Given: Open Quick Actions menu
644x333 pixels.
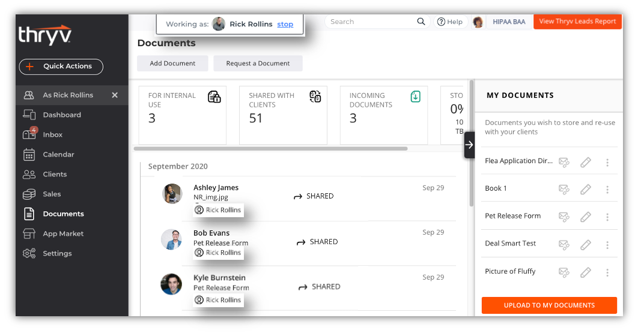Looking at the screenshot, I should pos(61,67).
